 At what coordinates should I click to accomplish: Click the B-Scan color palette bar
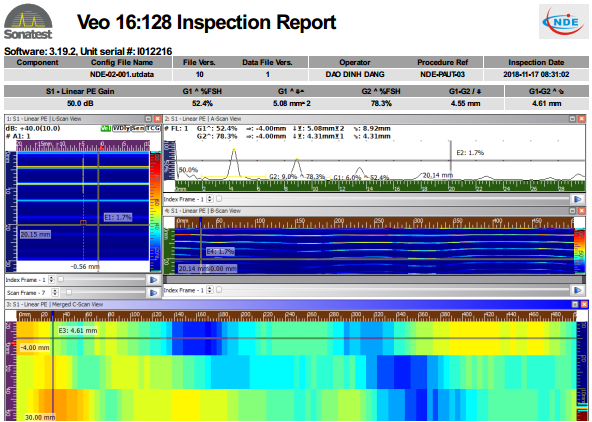tap(579, 251)
